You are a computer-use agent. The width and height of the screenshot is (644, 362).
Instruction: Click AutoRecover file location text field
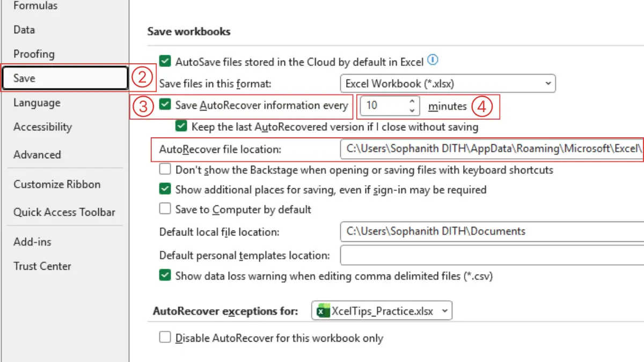click(491, 150)
